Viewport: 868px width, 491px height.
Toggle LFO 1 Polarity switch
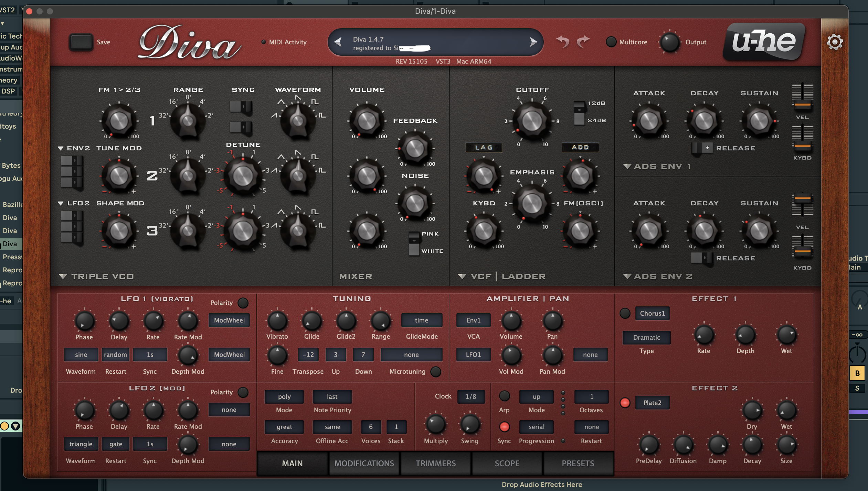(x=243, y=303)
